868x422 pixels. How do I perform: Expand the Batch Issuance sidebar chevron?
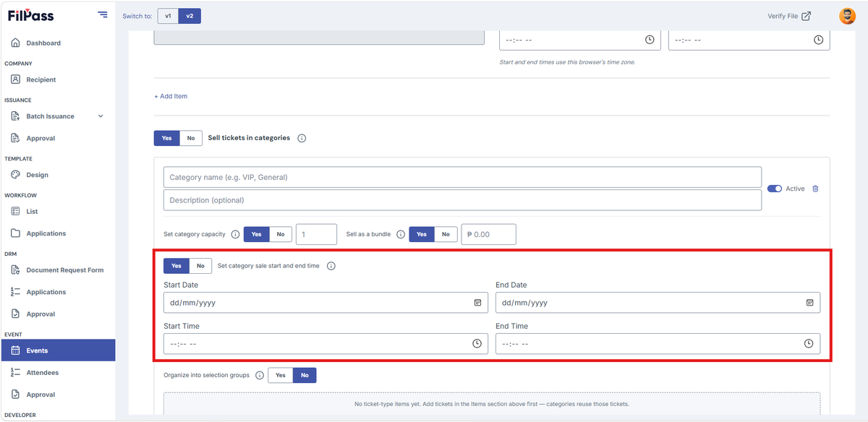click(101, 116)
